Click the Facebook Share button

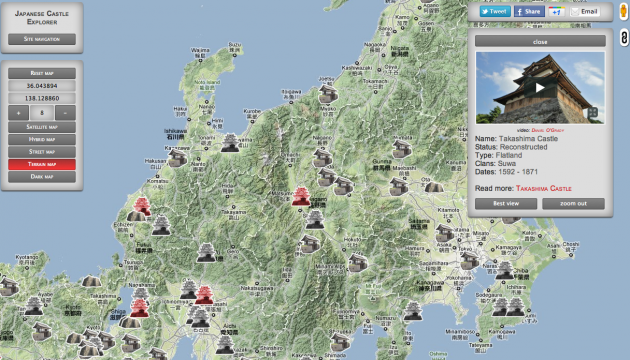click(x=529, y=11)
